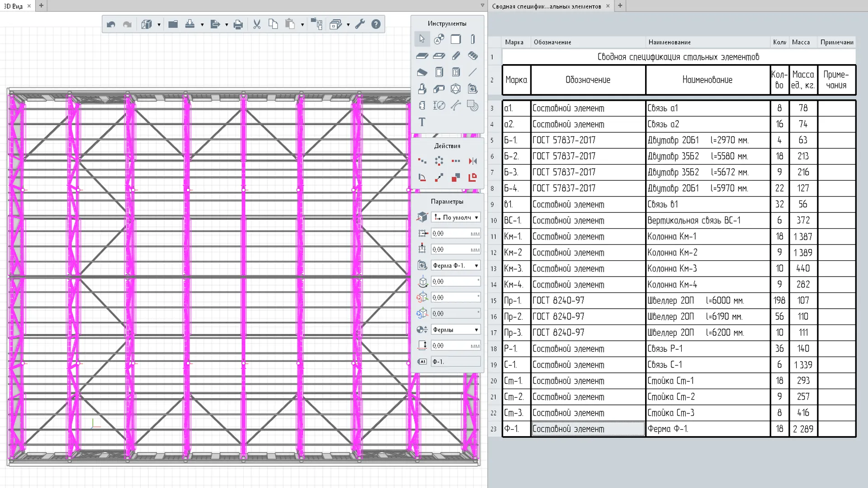Click the scissors cut icon
The image size is (868, 488).
coord(257,24)
